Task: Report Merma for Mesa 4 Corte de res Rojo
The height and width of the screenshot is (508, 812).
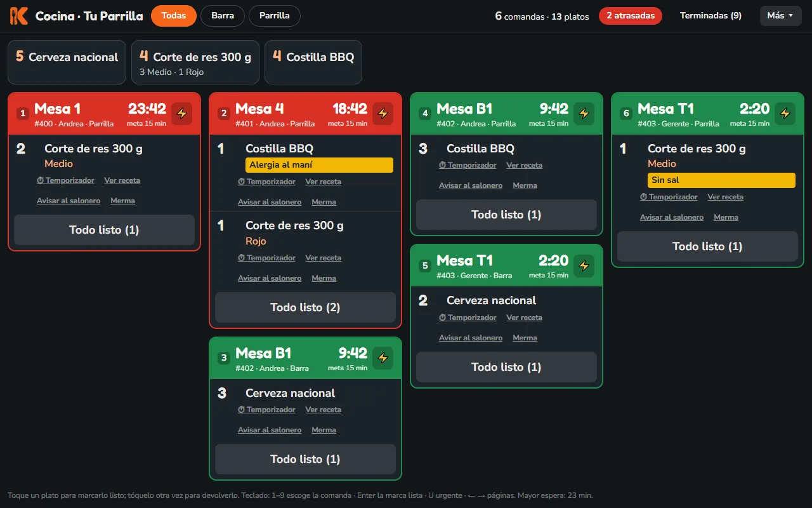Action: coord(324,278)
